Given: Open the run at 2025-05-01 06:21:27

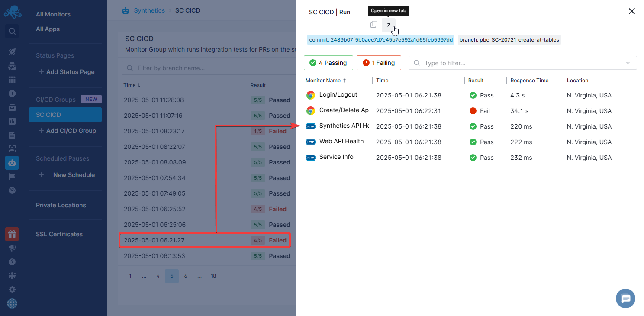Looking at the screenshot, I should (x=205, y=240).
